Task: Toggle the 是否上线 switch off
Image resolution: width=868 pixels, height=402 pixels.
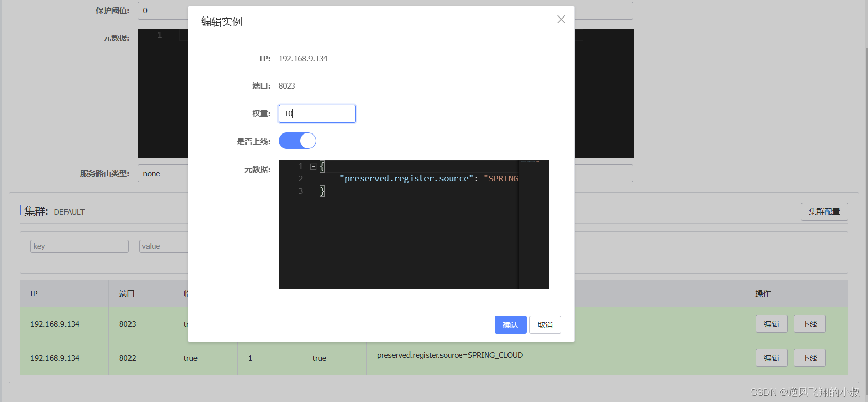Action: [297, 141]
